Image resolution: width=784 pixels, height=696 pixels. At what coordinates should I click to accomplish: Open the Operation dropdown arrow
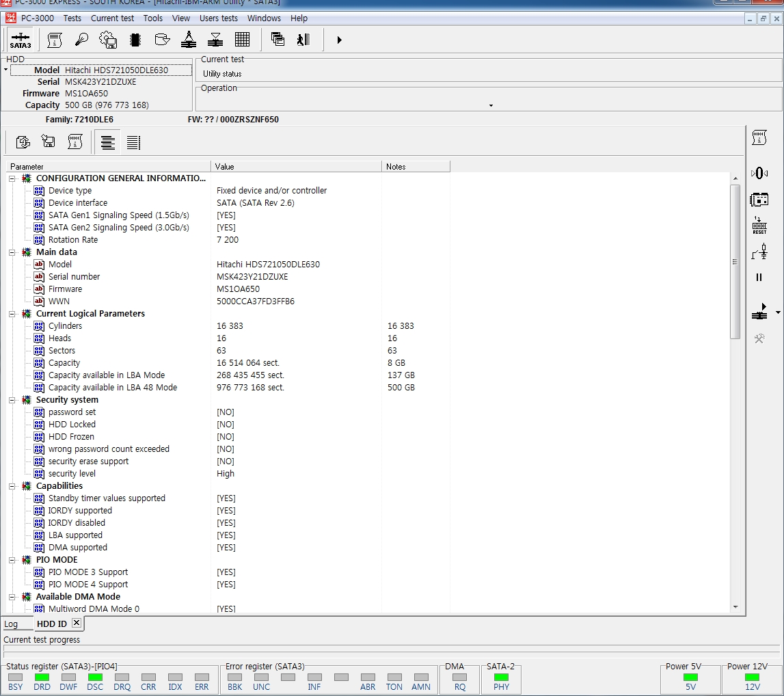click(491, 105)
